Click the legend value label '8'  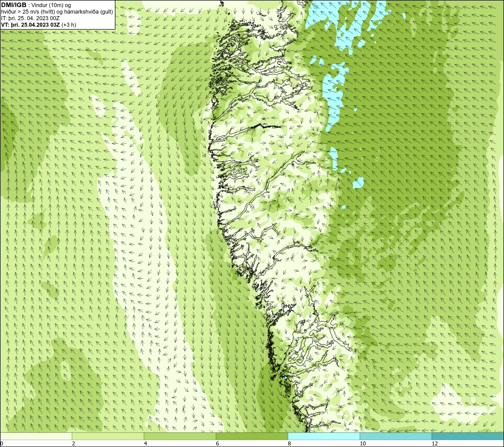[289, 444]
